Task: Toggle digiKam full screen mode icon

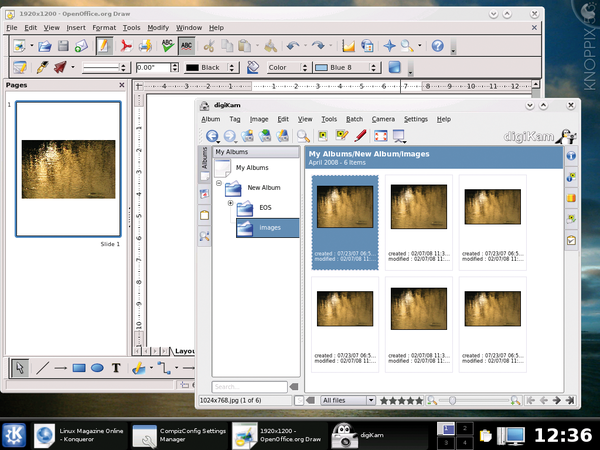Action: 380,135
